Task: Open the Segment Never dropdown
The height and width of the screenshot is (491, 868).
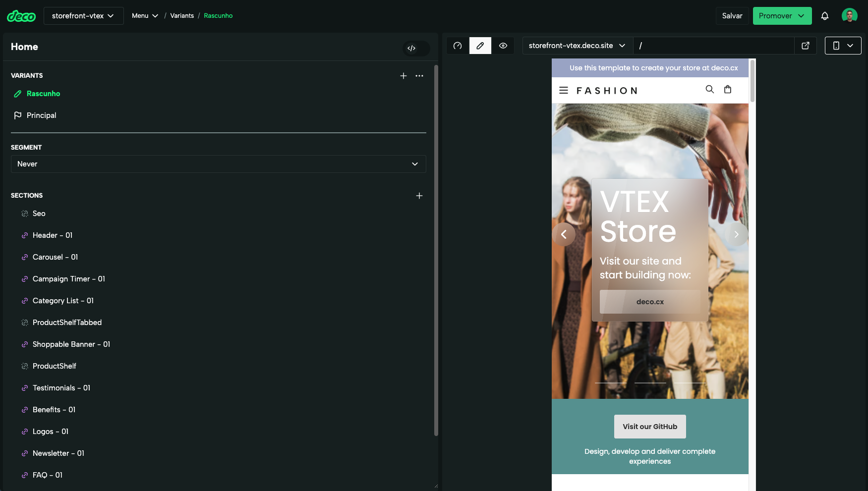Action: pos(219,164)
